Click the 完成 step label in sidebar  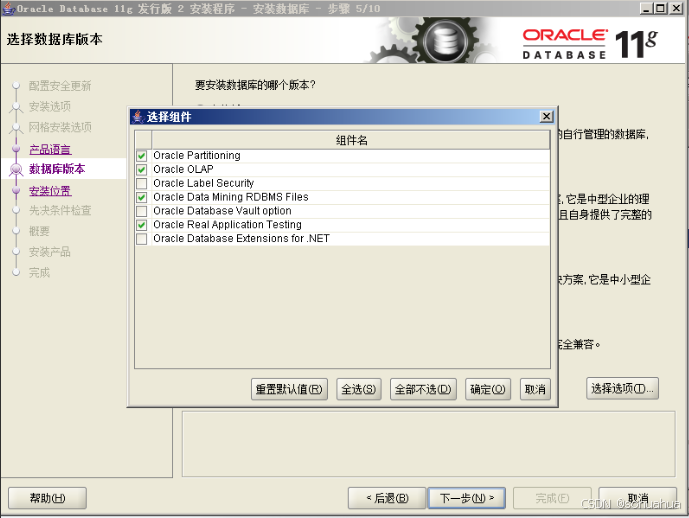coord(39,272)
